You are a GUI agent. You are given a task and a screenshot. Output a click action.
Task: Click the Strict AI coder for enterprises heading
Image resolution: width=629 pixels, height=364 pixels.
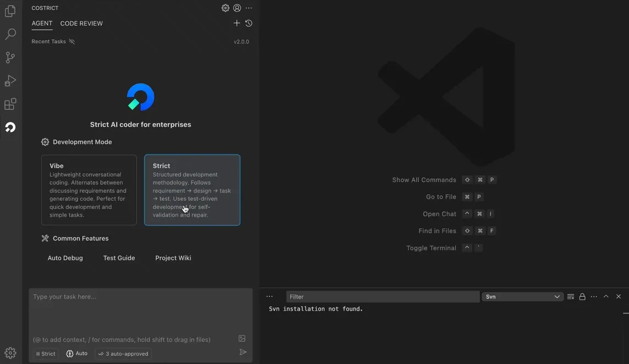(x=140, y=124)
